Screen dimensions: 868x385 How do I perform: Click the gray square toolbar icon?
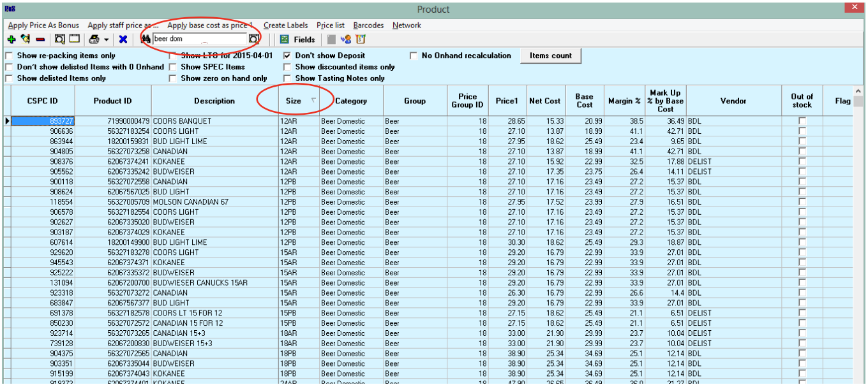[331, 40]
